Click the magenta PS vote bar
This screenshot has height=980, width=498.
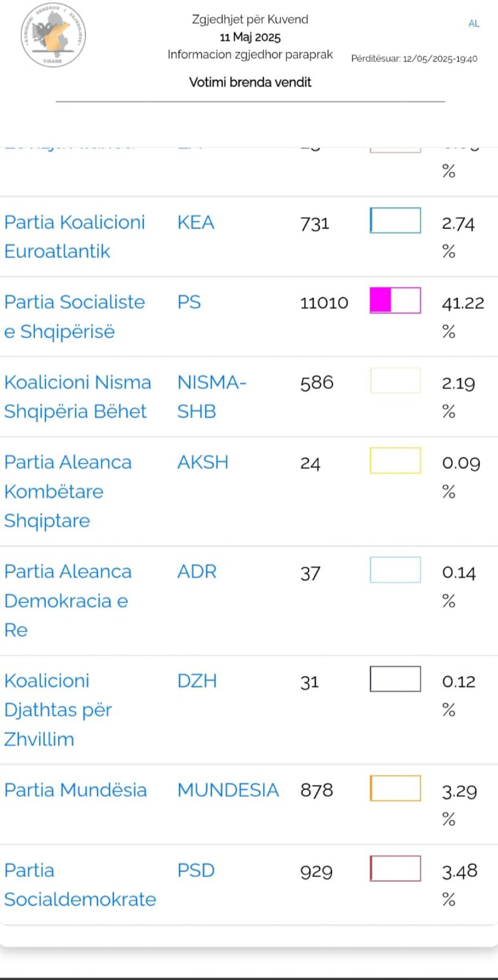(x=395, y=300)
